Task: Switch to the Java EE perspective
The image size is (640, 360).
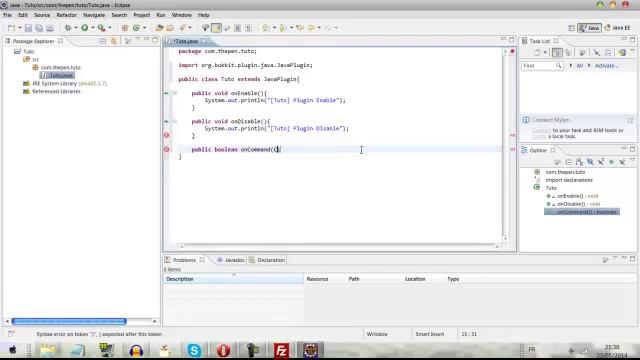Action: (x=618, y=28)
